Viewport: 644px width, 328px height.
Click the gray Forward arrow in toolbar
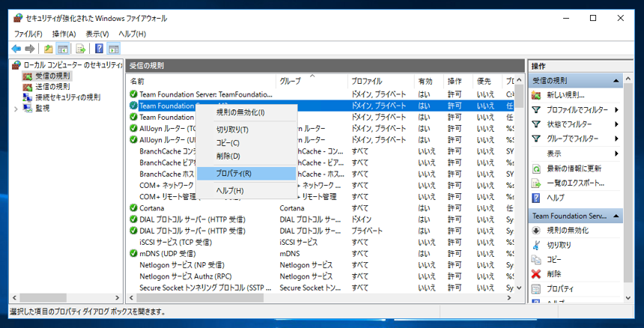(29, 49)
